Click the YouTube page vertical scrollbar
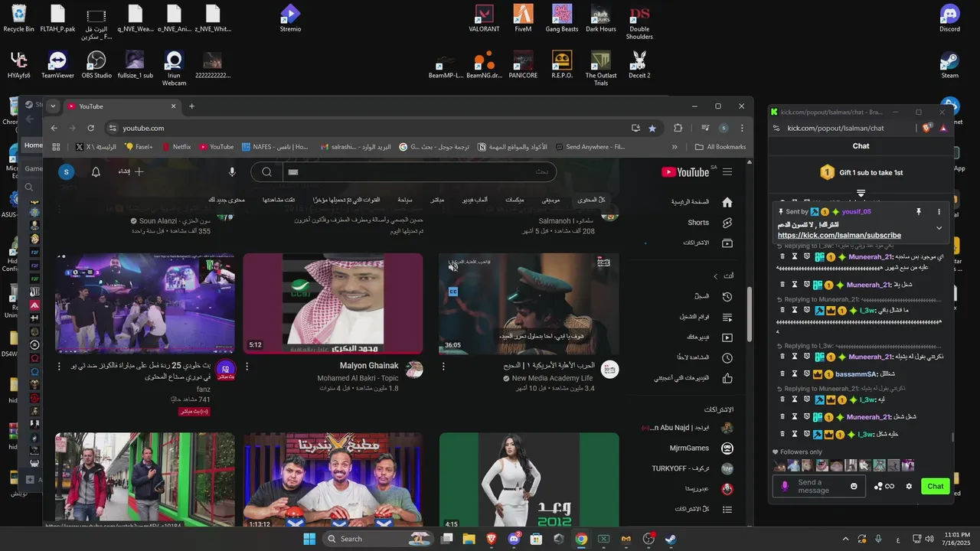Viewport: 980px width, 551px height. (750, 314)
